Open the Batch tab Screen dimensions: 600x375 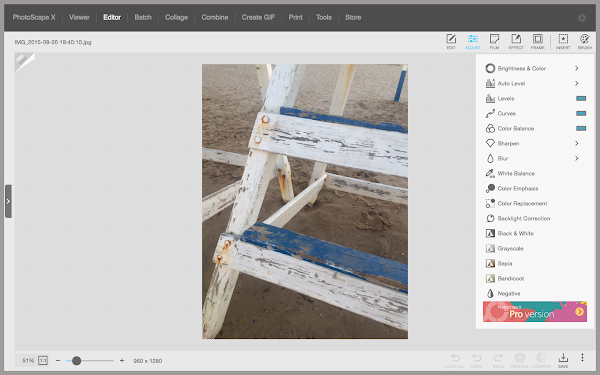(x=143, y=17)
